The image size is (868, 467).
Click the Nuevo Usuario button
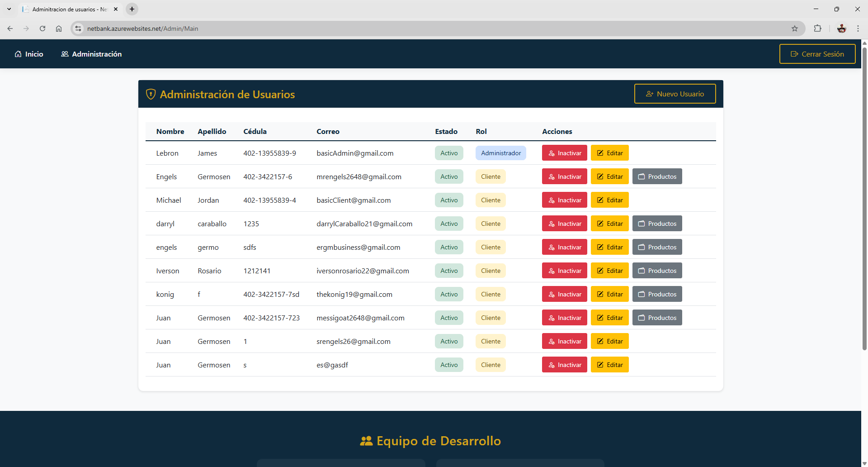[675, 94]
